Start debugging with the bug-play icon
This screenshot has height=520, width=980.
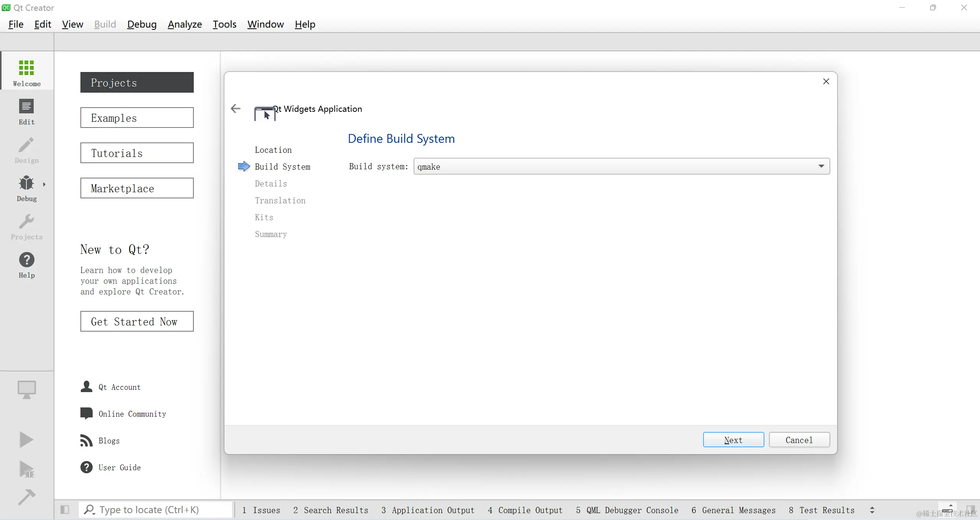[x=26, y=469]
